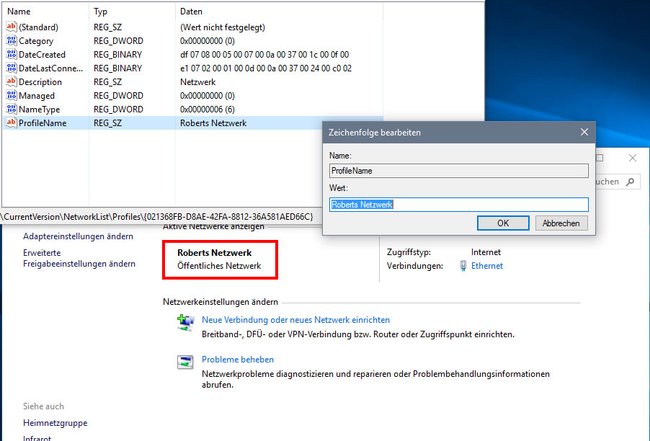Select the NameType registry value

(x=39, y=109)
